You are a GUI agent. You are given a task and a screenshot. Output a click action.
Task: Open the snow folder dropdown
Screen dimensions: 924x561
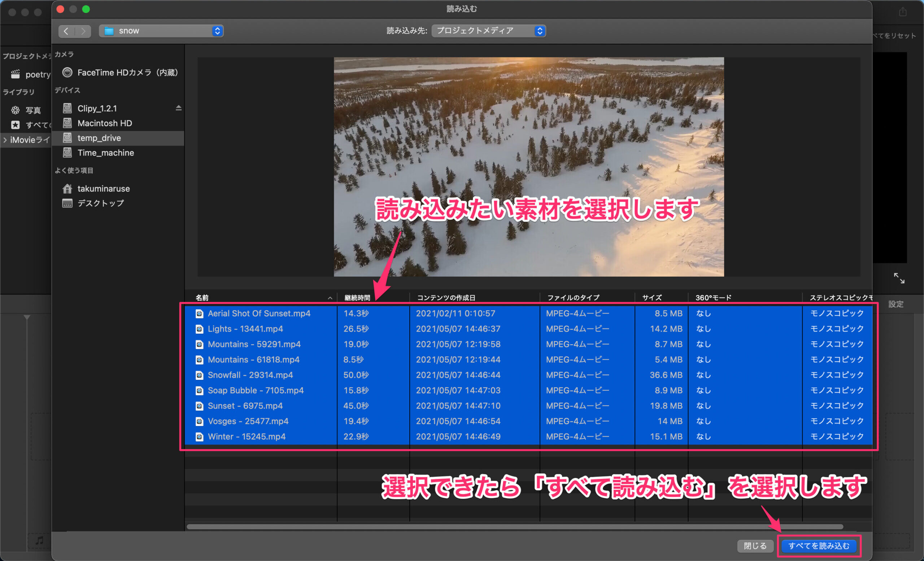161,31
